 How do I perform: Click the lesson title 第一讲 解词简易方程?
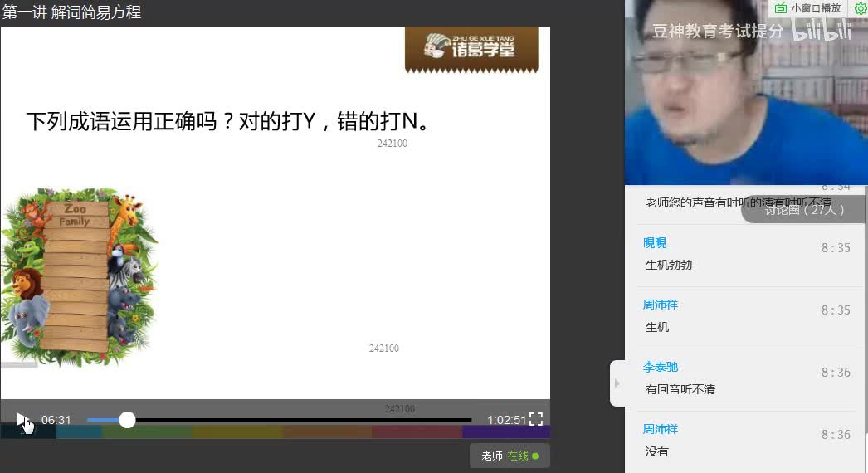click(x=72, y=12)
